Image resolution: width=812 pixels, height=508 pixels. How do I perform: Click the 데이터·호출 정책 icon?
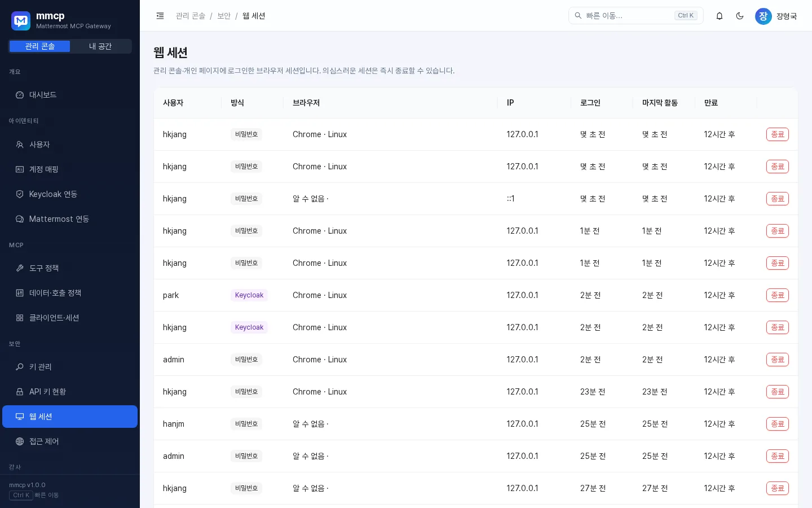coord(20,293)
